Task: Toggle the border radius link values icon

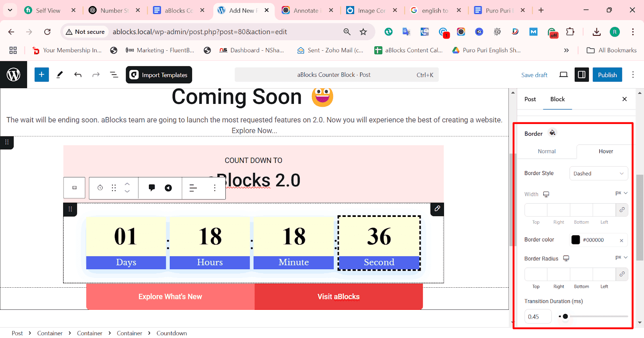Action: 622,274
